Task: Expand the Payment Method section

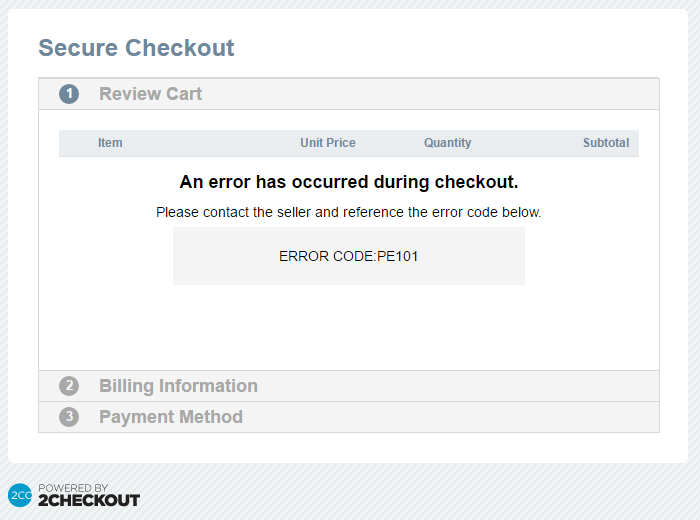Action: click(349, 417)
